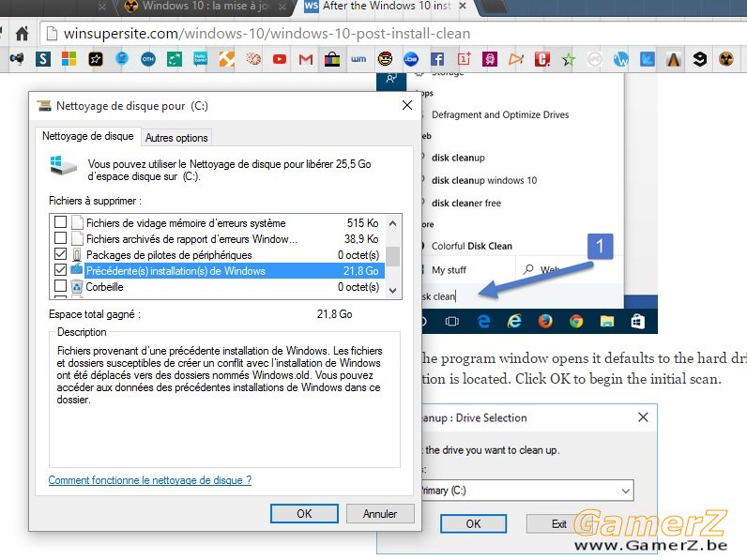Select 'disk cleanup' web suggestion
Viewport: 747px width, 560px height.
pos(458,158)
